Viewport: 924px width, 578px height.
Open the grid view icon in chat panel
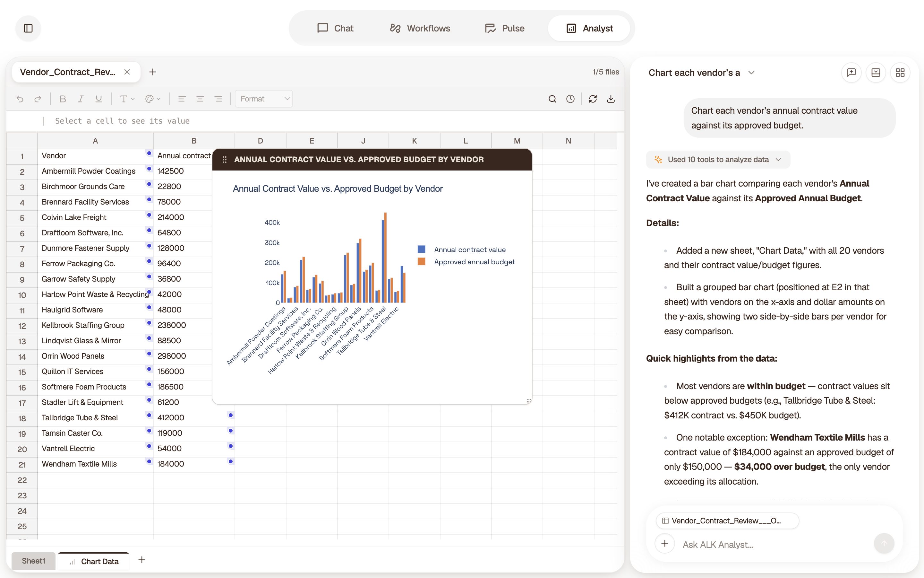coord(900,73)
